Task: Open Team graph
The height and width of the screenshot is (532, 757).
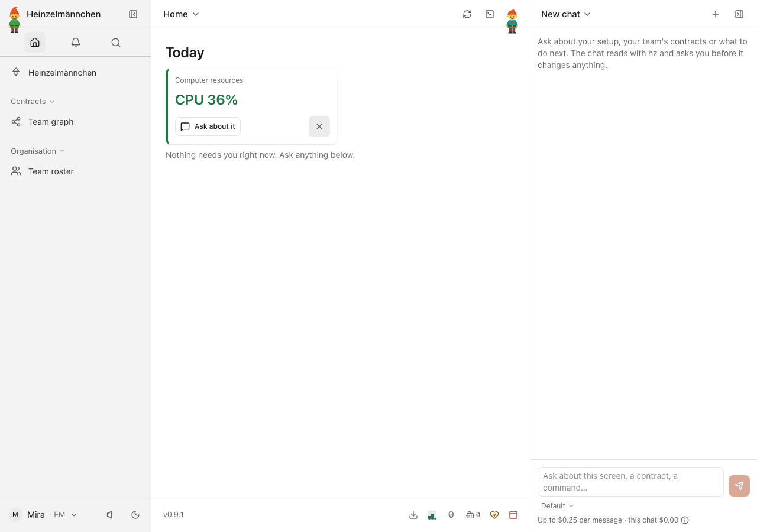Action: (76, 122)
